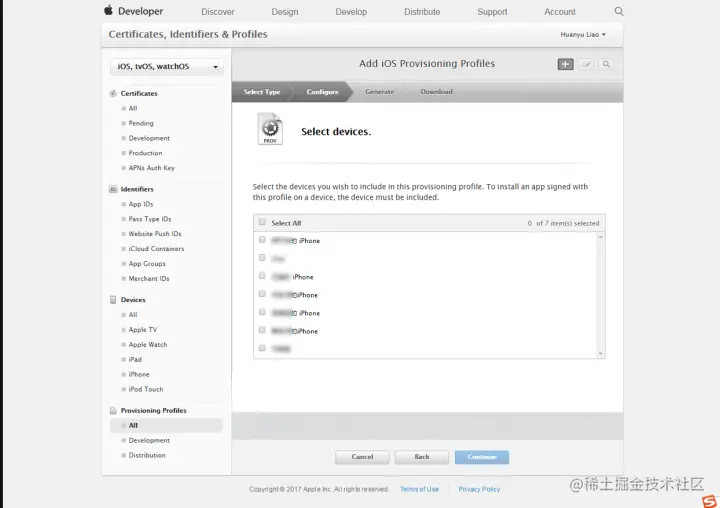Click the add (+) provisioning profile icon
Screen dimensions: 720x508
tap(565, 64)
